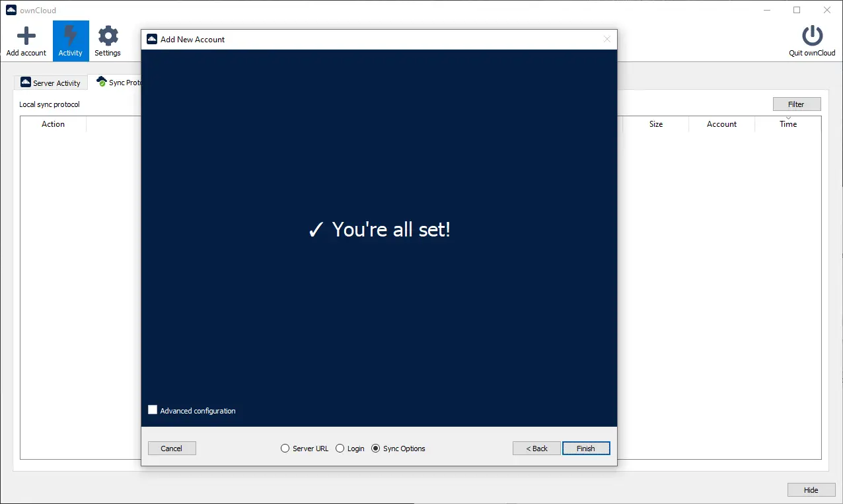Enable the Advanced configuration checkbox
Image resolution: width=843 pixels, height=504 pixels.
(153, 410)
